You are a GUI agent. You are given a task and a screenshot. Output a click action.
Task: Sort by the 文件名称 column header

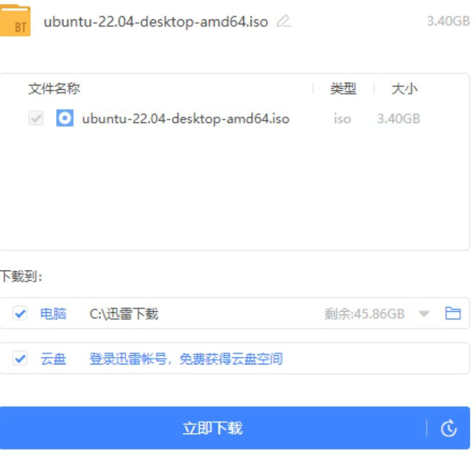click(x=54, y=89)
